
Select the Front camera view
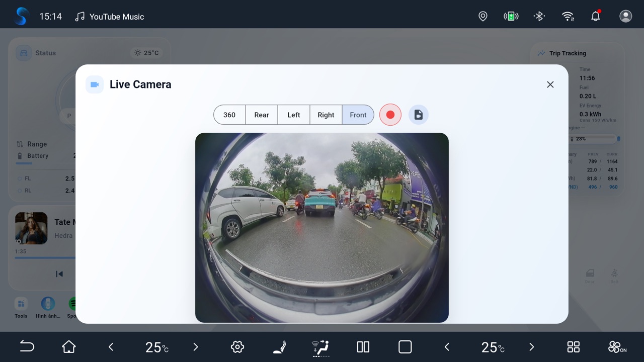358,115
